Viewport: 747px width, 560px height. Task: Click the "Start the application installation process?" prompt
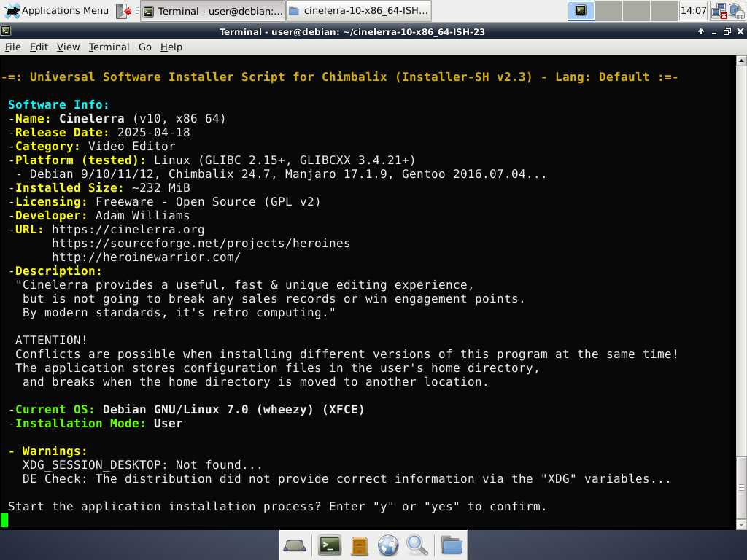[x=276, y=506]
